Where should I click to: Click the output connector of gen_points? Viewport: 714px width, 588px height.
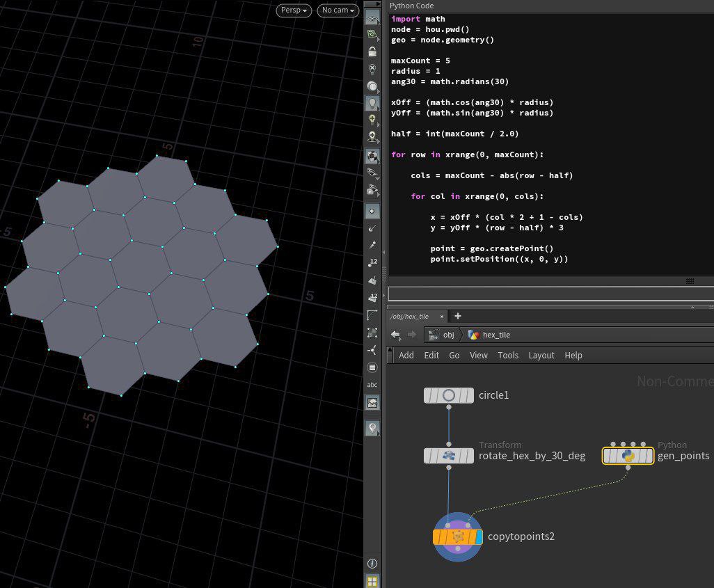coord(628,468)
